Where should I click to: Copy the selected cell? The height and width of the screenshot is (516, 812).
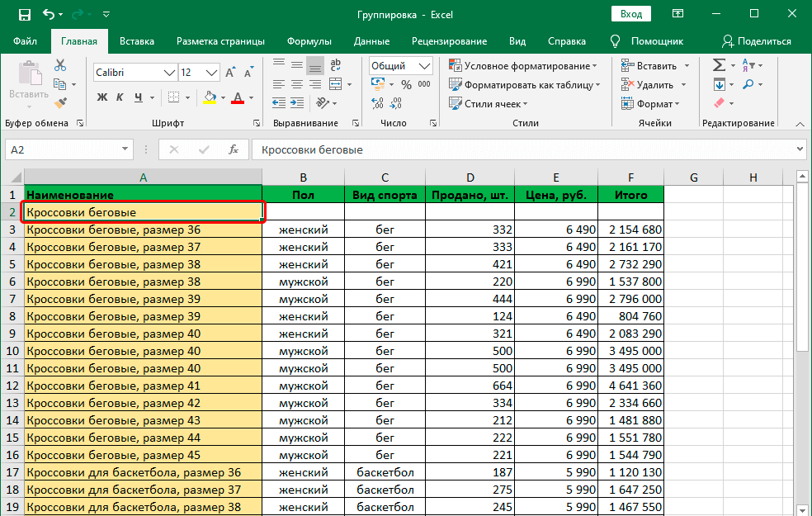pos(60,84)
